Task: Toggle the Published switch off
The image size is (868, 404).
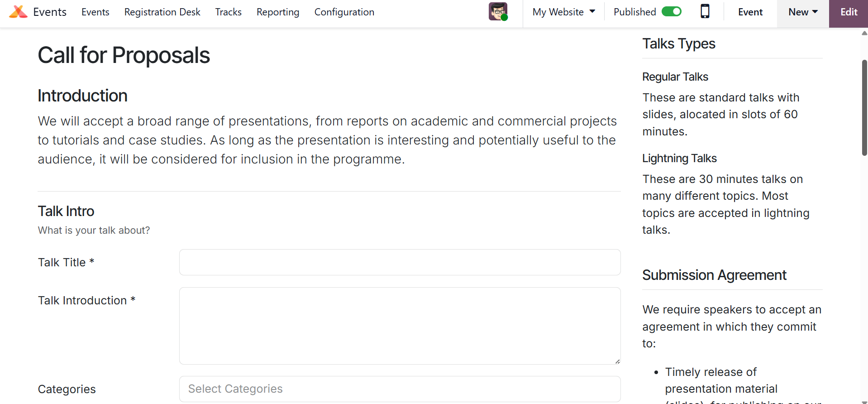Action: click(671, 12)
